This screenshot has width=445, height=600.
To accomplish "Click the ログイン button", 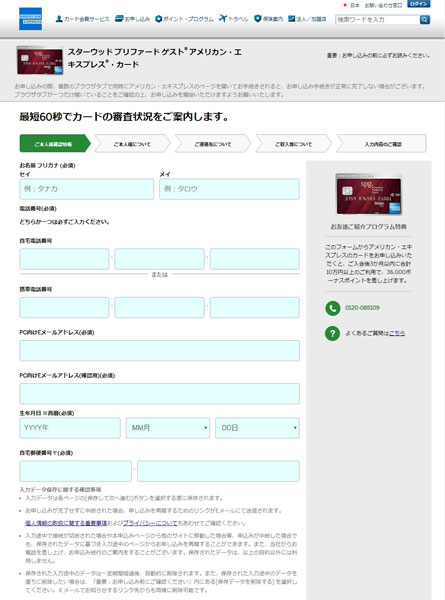I will click(x=419, y=4).
